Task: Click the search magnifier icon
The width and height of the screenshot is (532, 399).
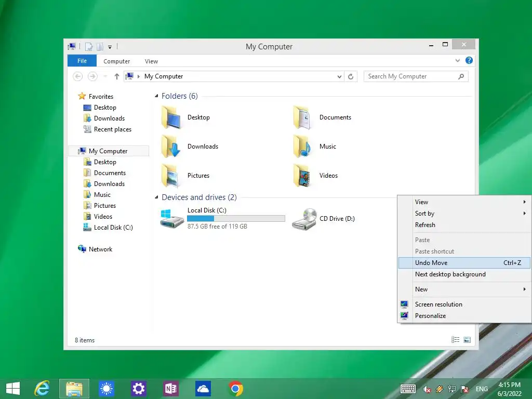Action: pos(461,76)
